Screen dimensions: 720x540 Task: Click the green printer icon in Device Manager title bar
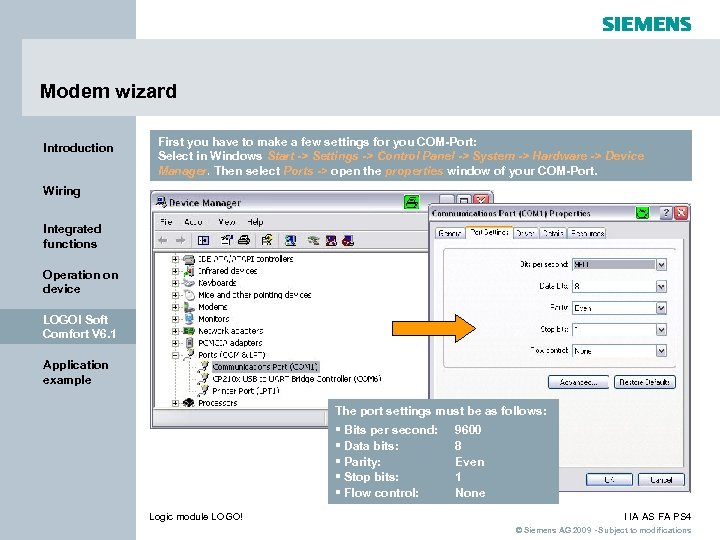click(411, 202)
